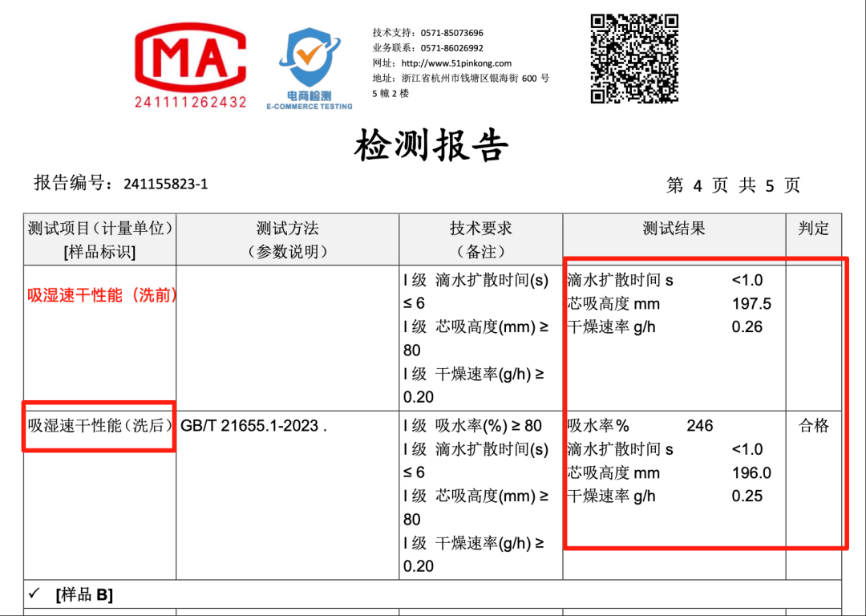Viewport: 866px width, 616px height.
Task: Click the 0.20 threshold value in 洗后 row
Action: [418, 566]
